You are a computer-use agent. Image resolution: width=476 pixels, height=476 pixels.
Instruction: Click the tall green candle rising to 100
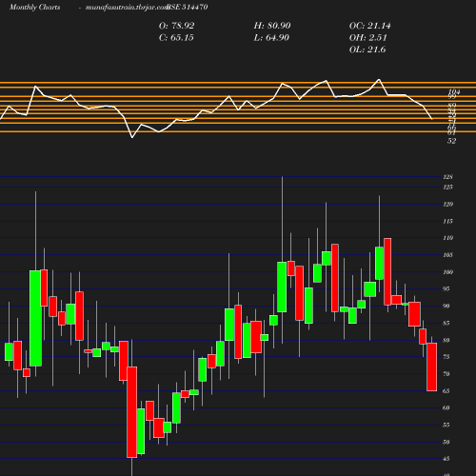[35, 318]
